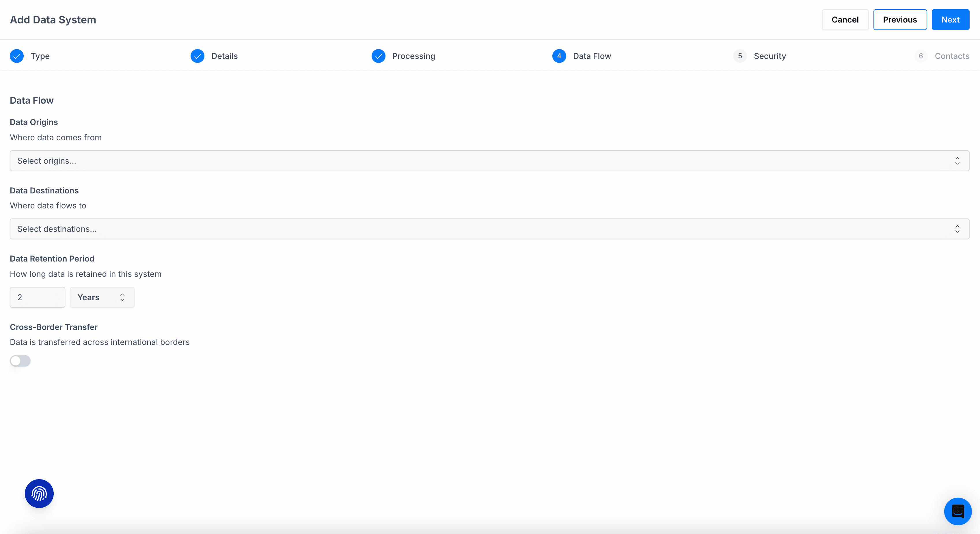
Task: Click chevron arrows in origins field
Action: click(957, 161)
